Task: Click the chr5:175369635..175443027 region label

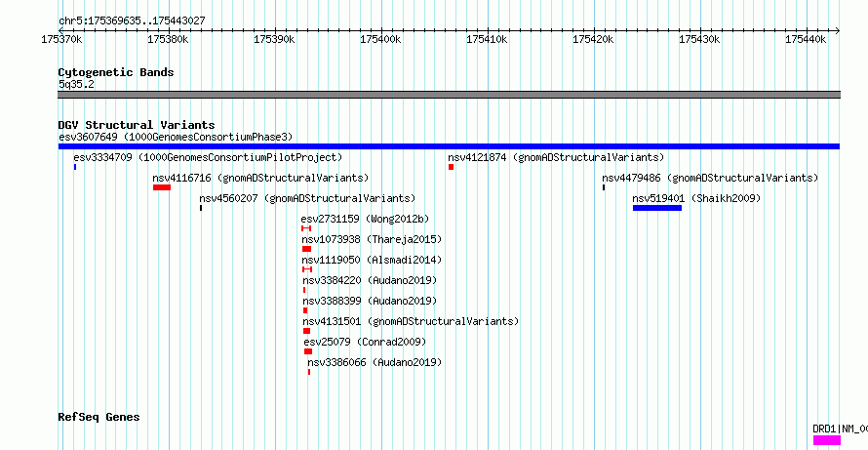Action: [x=132, y=21]
